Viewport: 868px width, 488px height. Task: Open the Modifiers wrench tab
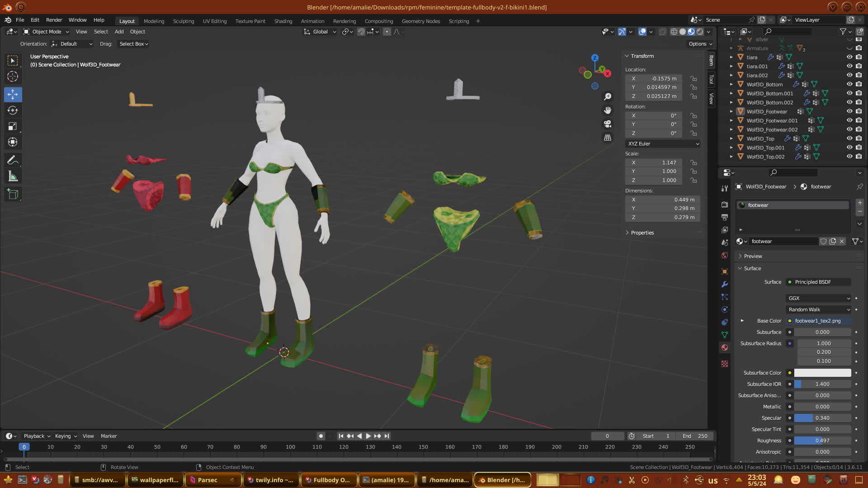[x=725, y=284]
